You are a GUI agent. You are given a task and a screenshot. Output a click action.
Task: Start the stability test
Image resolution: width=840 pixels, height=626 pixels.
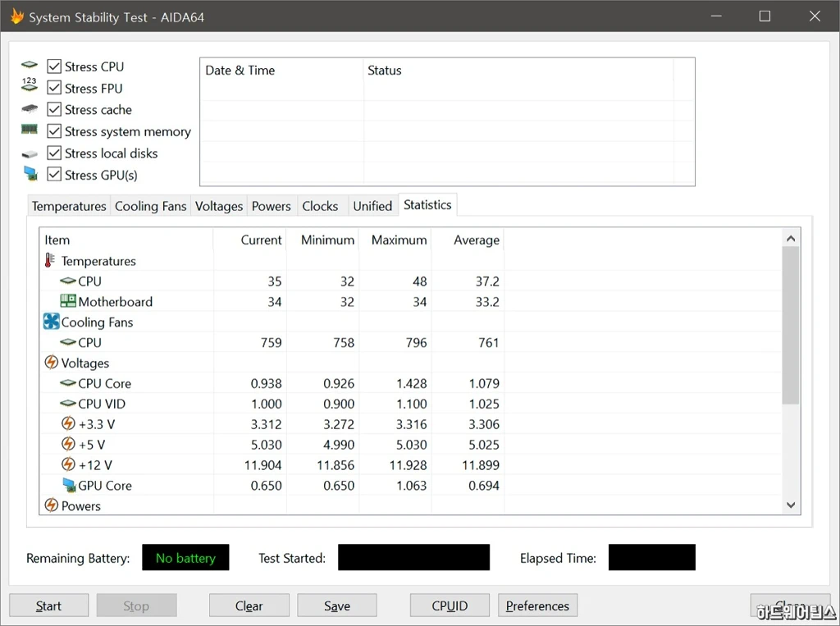[48, 605]
